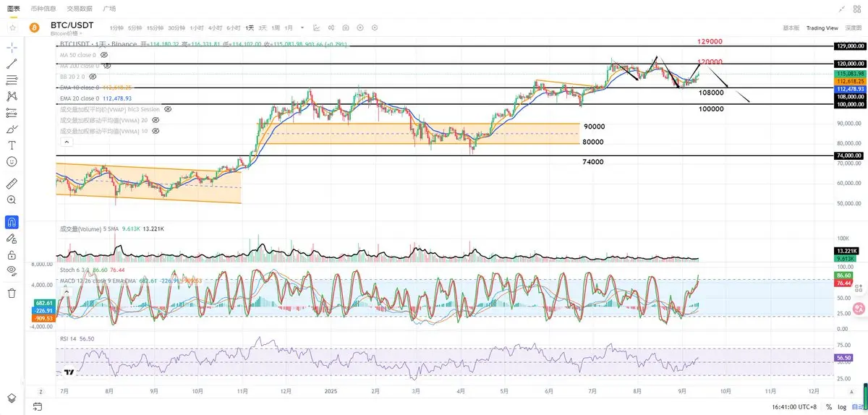
Task: Toggle visibility of VWAP hlc3 Session indicator
Action: click(168, 109)
